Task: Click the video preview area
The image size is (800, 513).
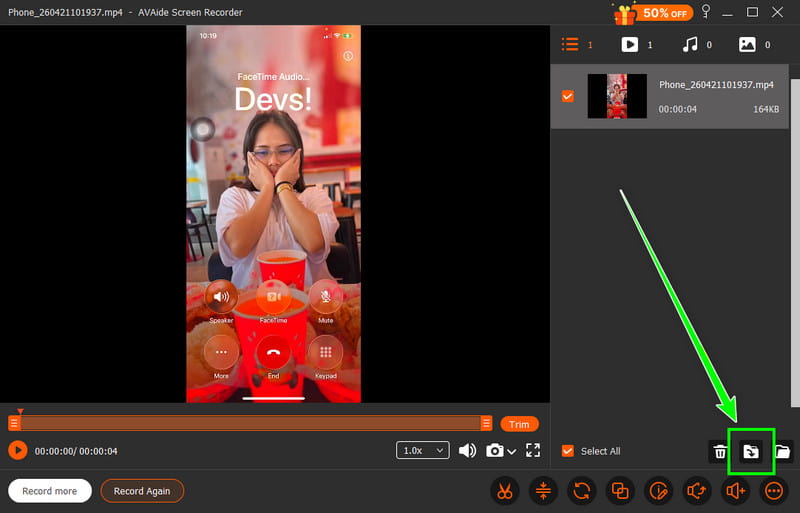Action: [x=274, y=214]
